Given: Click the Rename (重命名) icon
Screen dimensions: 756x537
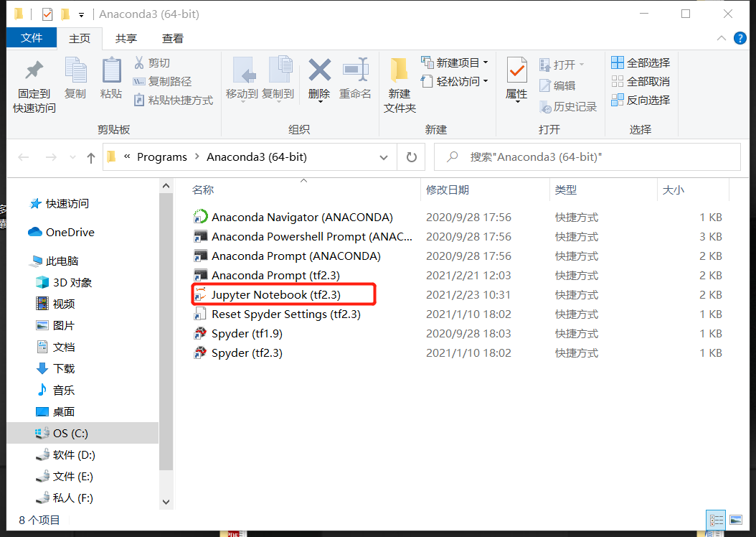Looking at the screenshot, I should point(355,79).
